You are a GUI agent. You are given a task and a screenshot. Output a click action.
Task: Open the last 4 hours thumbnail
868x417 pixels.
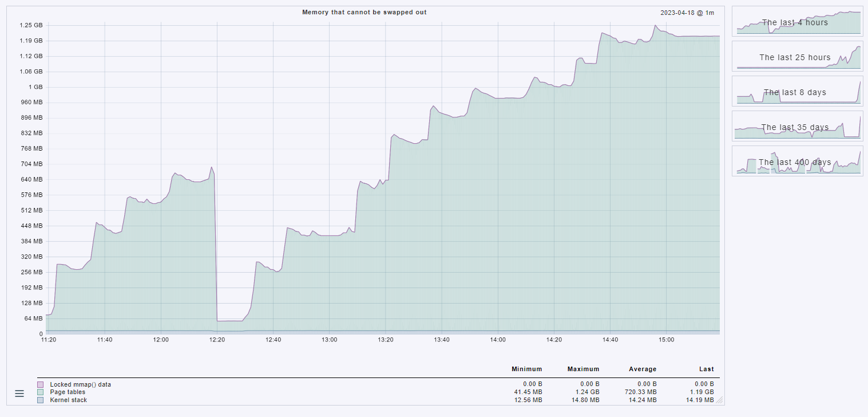pos(797,22)
